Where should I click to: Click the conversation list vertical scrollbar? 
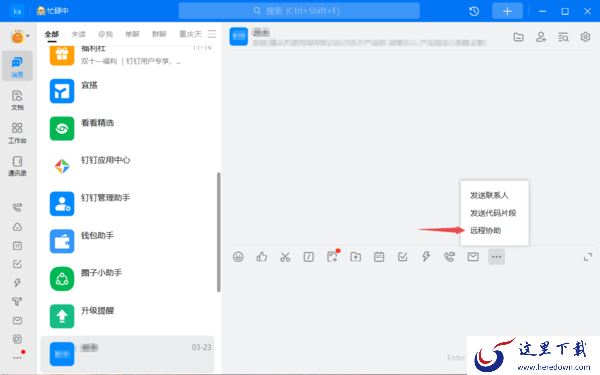[x=218, y=232]
